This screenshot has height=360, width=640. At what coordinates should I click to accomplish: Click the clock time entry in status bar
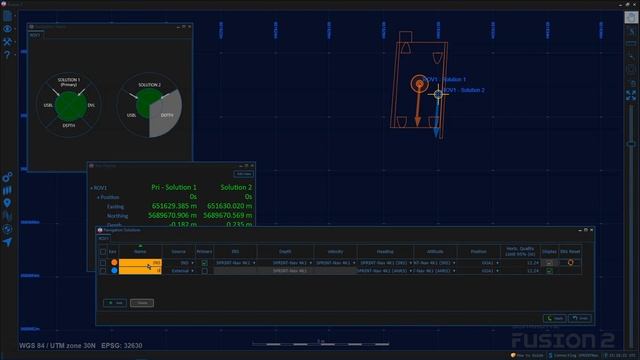point(621,356)
